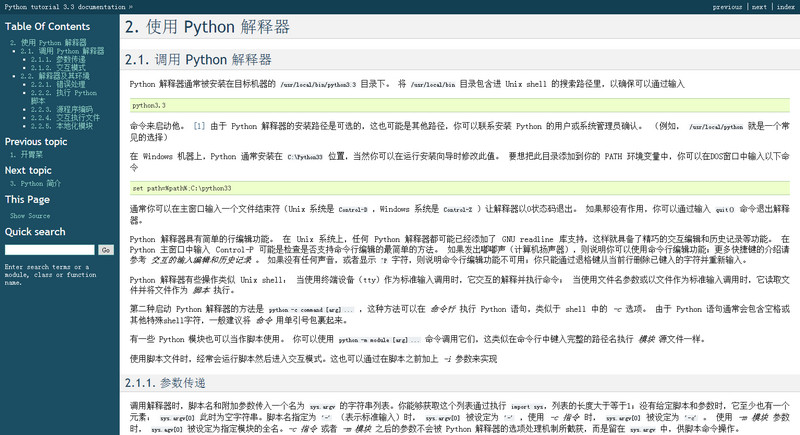
Task: Click the 'python -c command [arg] ...' inline code
Action: tap(311, 310)
